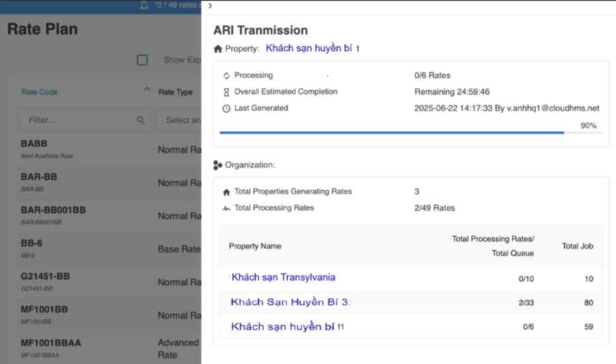Click the Rate Code filter input field

78,120
